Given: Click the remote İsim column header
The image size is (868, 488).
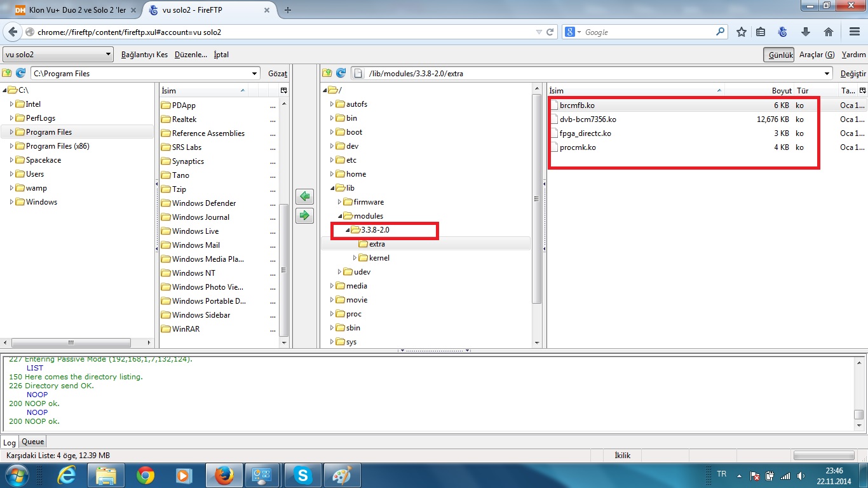Looking at the screenshot, I should (x=635, y=91).
